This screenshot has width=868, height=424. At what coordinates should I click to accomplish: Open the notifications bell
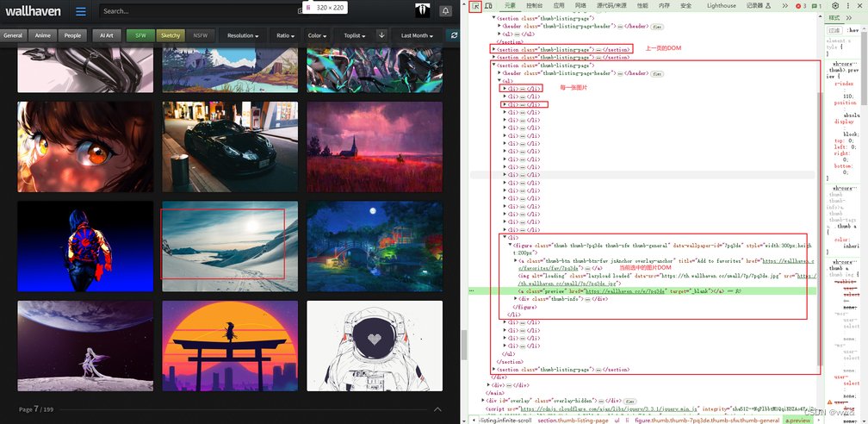point(445,11)
